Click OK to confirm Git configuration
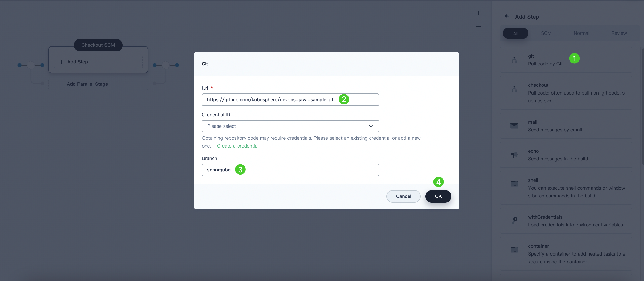This screenshot has width=644, height=281. pyautogui.click(x=438, y=196)
